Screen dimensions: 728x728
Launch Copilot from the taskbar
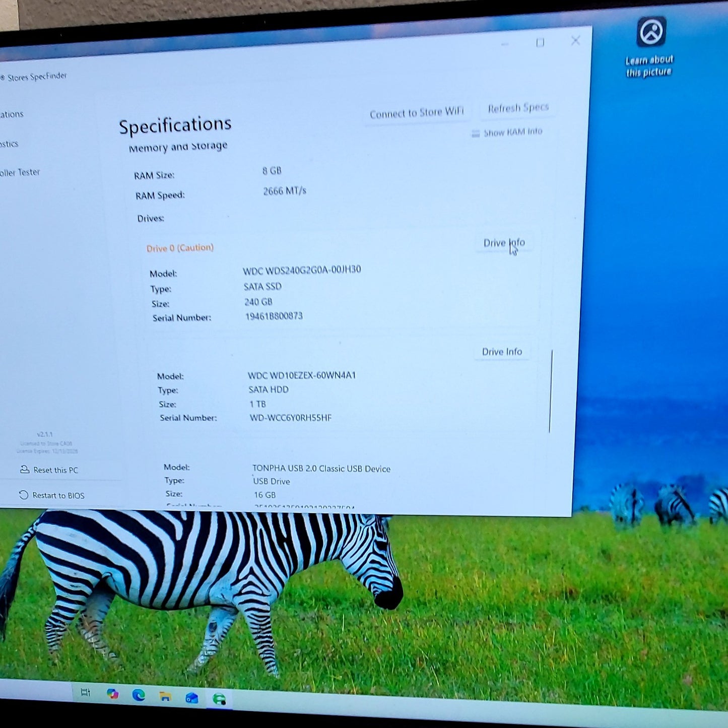click(113, 694)
